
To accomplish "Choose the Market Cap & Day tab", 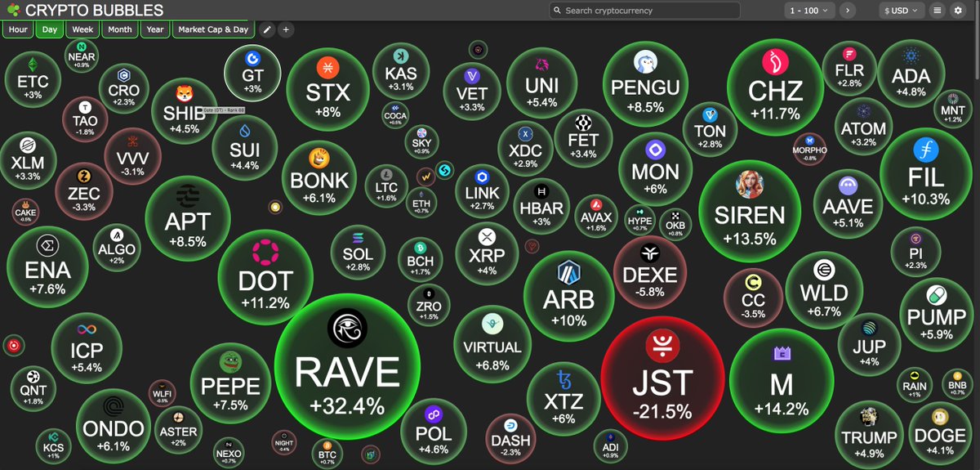I will 213,29.
